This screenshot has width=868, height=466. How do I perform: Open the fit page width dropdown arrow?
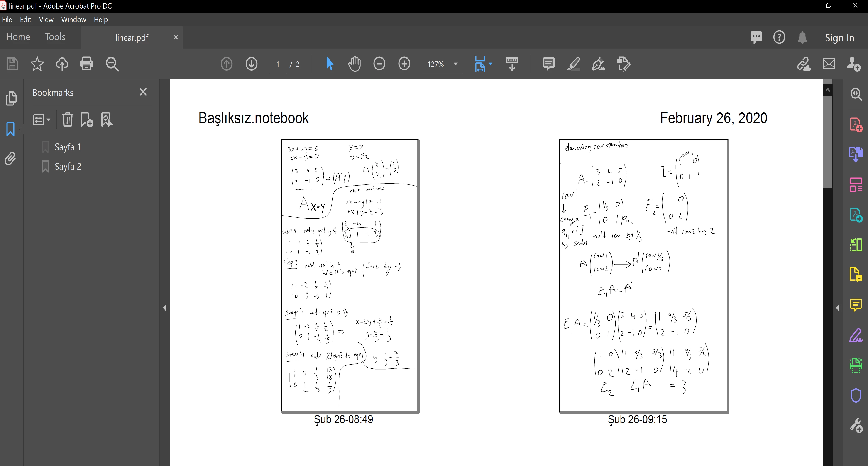491,64
